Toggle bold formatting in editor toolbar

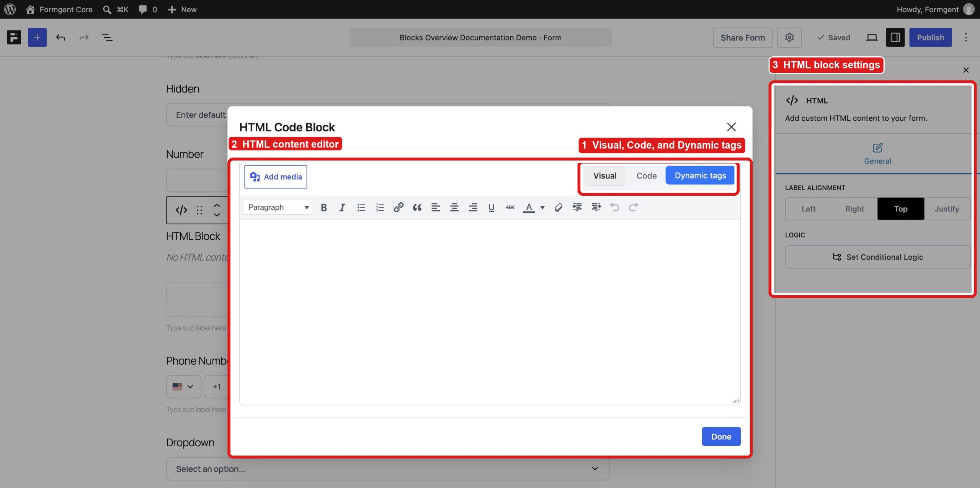click(323, 207)
